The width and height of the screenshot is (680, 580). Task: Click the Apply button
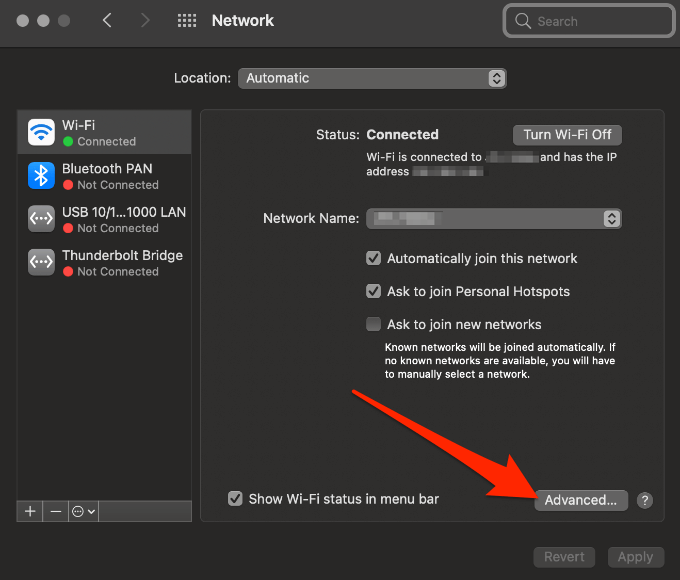[x=635, y=557]
